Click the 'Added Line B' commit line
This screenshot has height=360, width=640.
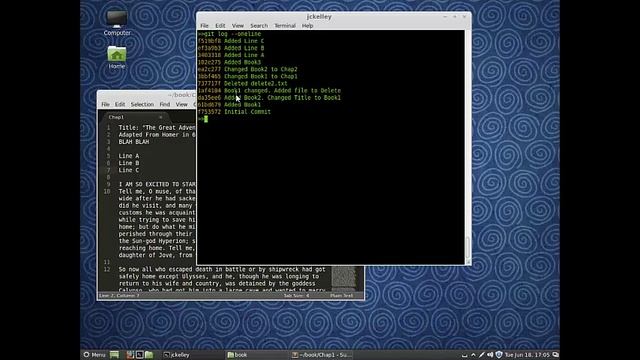click(x=231, y=48)
